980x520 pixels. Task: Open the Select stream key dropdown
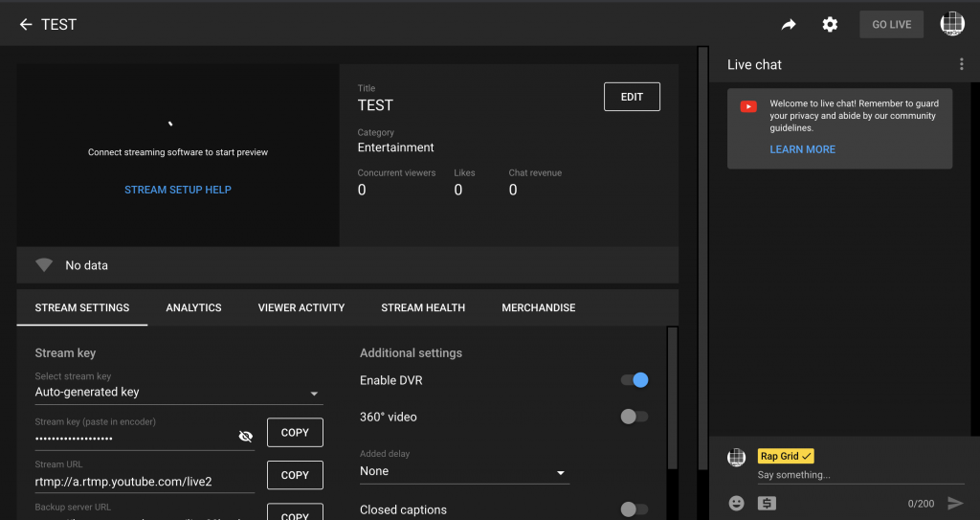(x=179, y=393)
